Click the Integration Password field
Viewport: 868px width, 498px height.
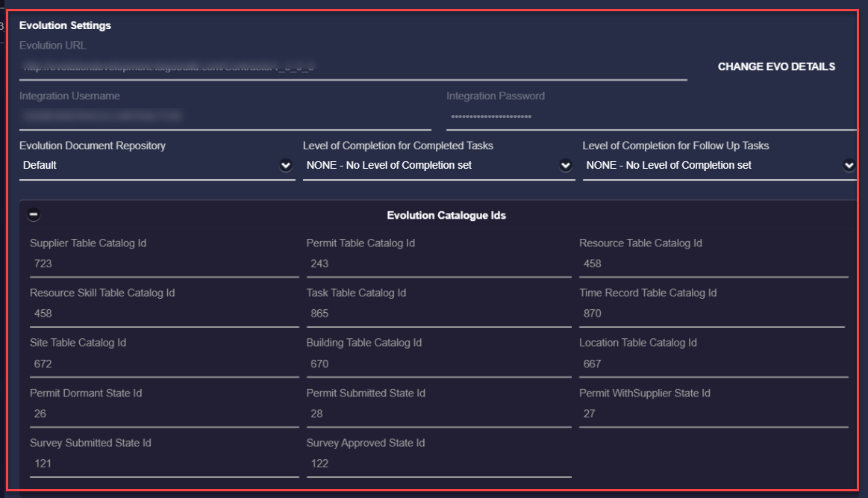tap(649, 116)
